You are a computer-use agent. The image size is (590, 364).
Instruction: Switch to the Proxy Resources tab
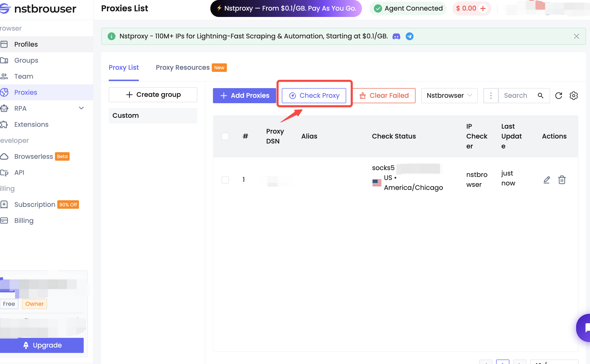[x=183, y=68]
